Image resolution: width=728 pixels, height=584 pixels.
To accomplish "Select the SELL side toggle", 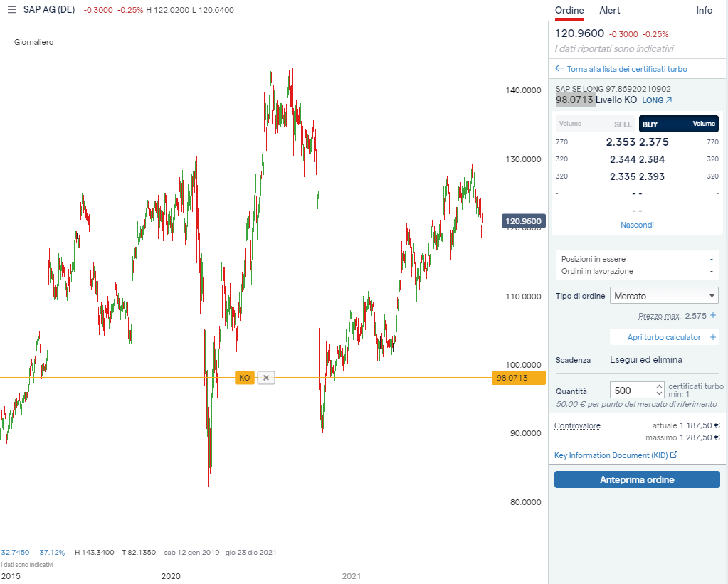I will coord(595,124).
